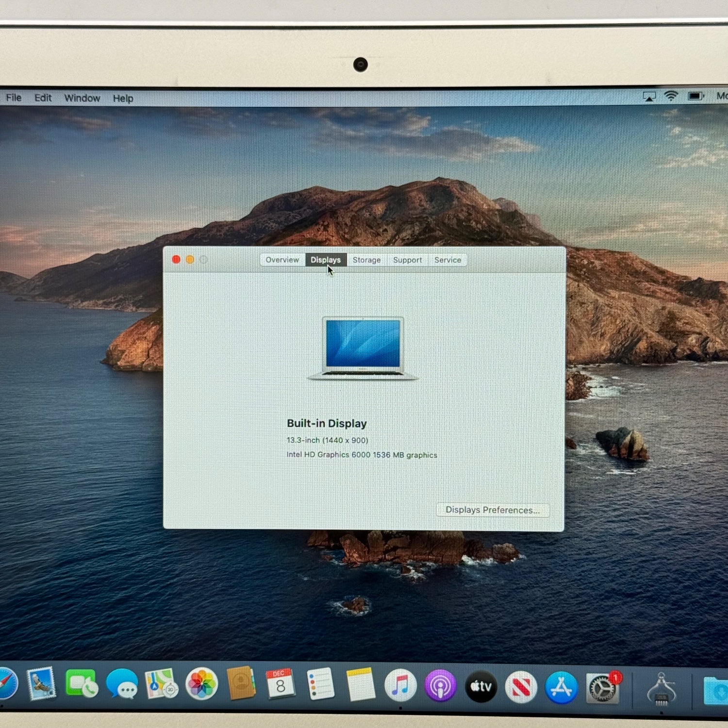Click the MacBook display image
Screen dimensions: 728x728
point(363,347)
